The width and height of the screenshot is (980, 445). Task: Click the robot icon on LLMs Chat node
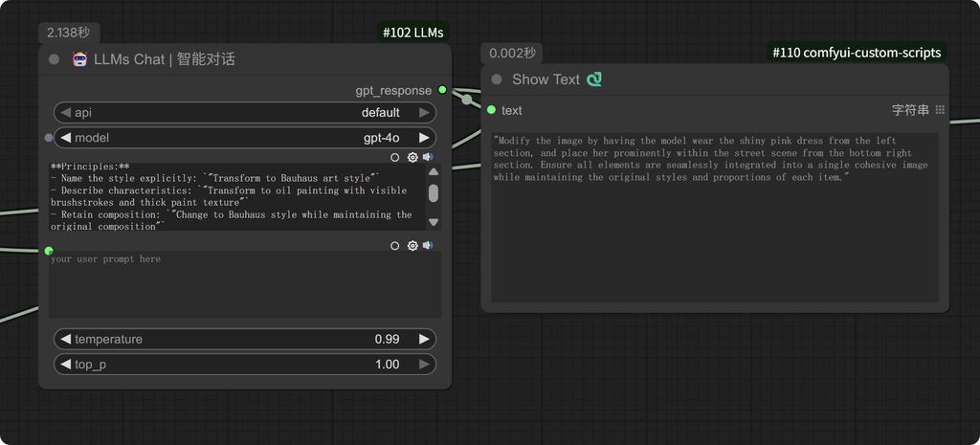80,59
